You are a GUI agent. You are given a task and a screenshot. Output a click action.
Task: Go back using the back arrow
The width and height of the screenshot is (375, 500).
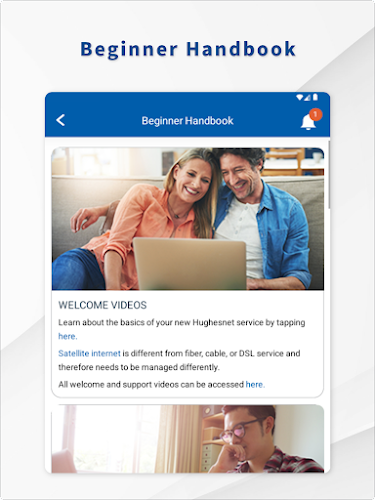[61, 120]
